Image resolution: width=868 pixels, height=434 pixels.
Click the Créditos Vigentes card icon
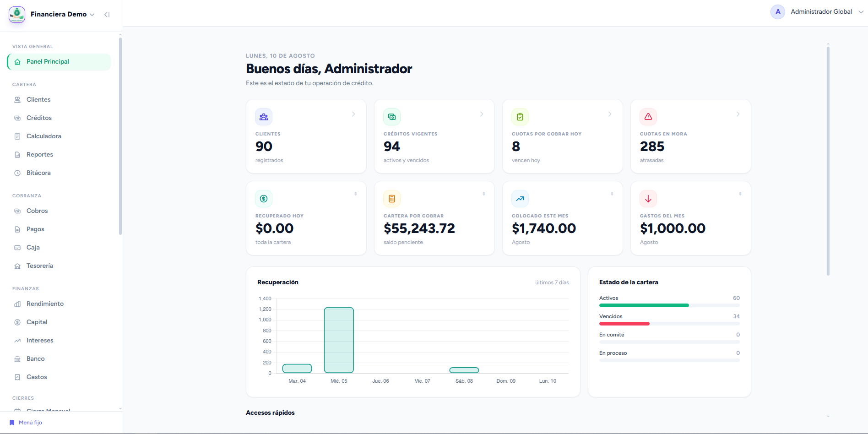[x=392, y=117]
